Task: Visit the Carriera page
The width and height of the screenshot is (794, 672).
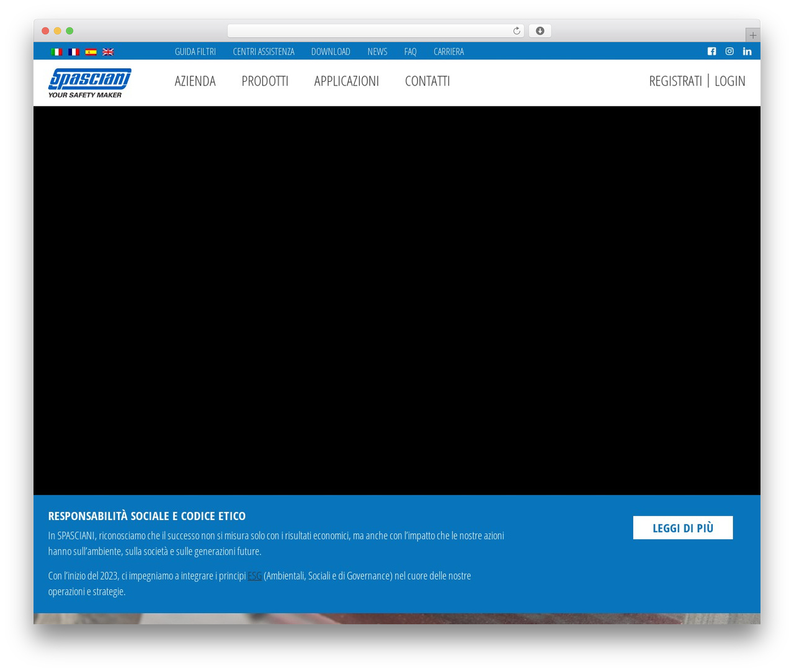Action: [448, 51]
